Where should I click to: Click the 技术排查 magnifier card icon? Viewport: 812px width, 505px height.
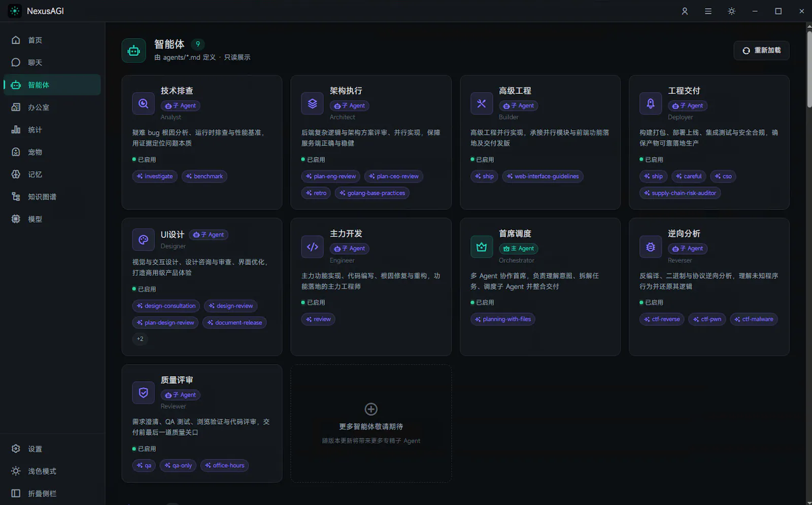click(x=144, y=103)
